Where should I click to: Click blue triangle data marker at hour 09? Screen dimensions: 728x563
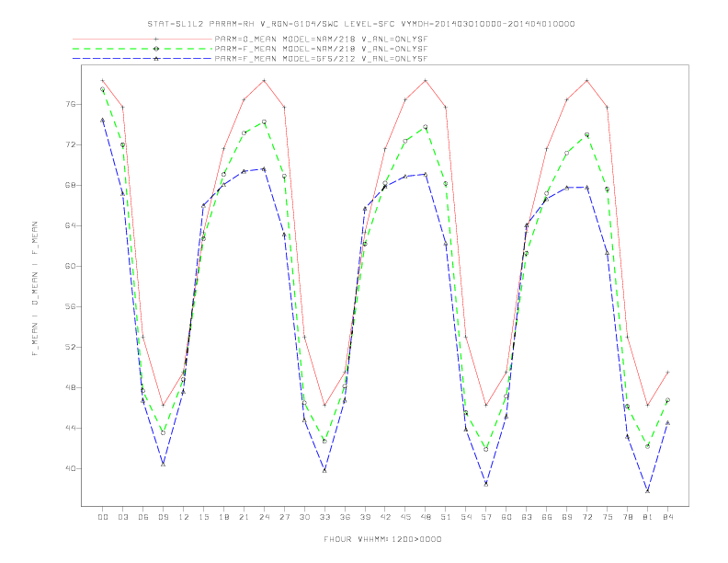pos(163,464)
